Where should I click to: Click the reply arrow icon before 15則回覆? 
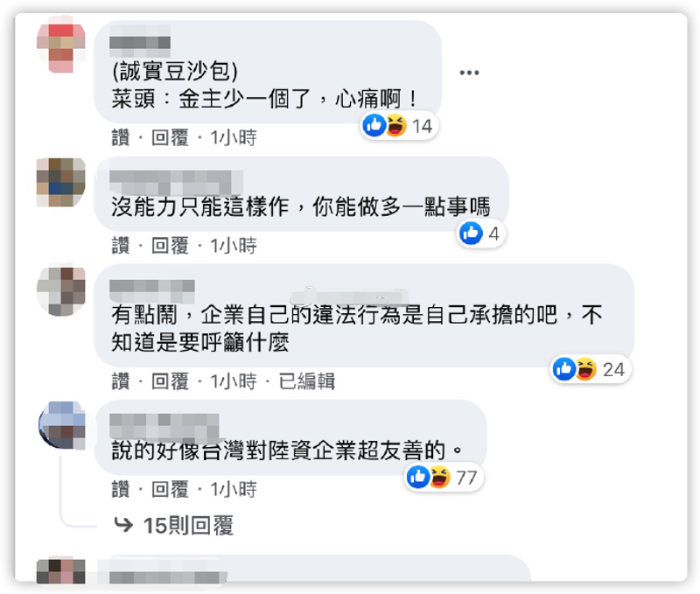(x=123, y=525)
